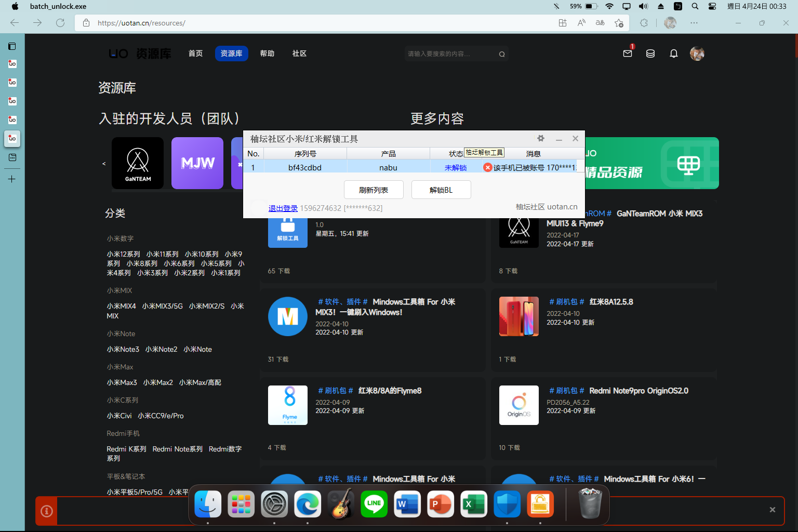
Task: Click the 产品 column header
Action: point(388,154)
